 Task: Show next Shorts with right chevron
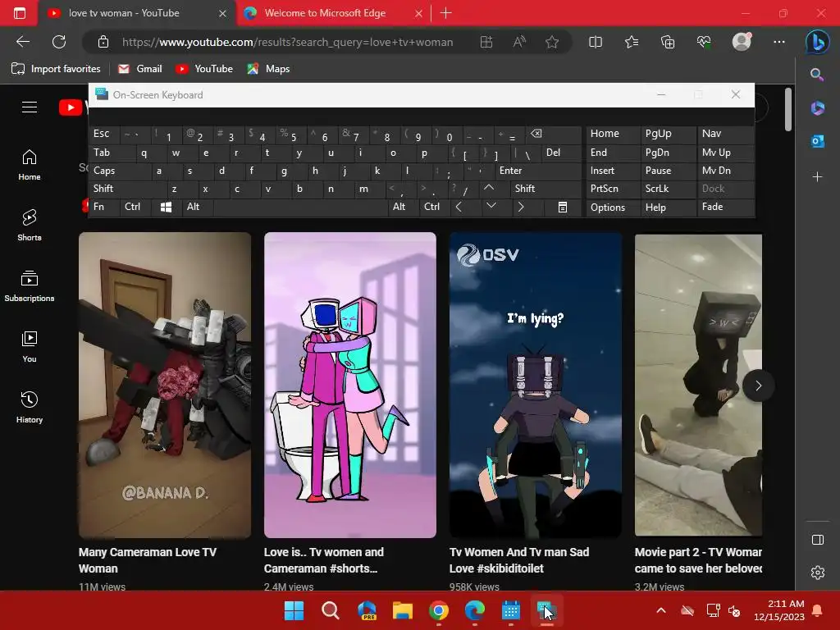[758, 386]
